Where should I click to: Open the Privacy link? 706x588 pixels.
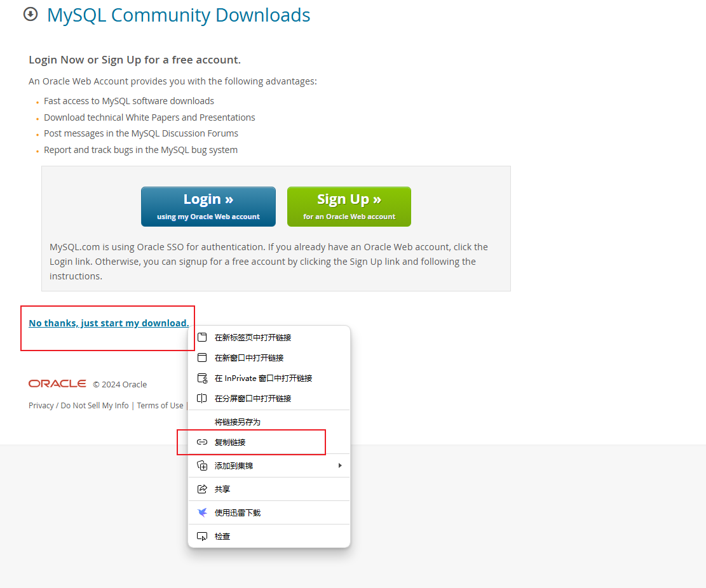pos(41,405)
